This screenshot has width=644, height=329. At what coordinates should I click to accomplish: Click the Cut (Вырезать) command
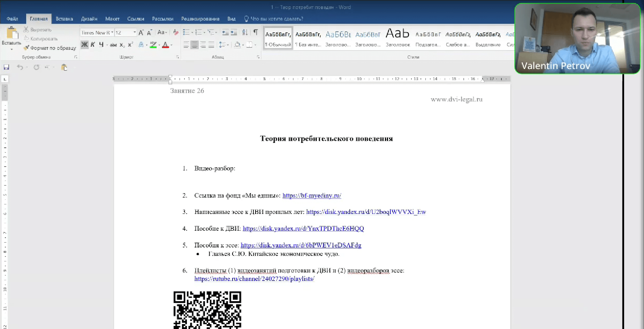[x=38, y=30]
